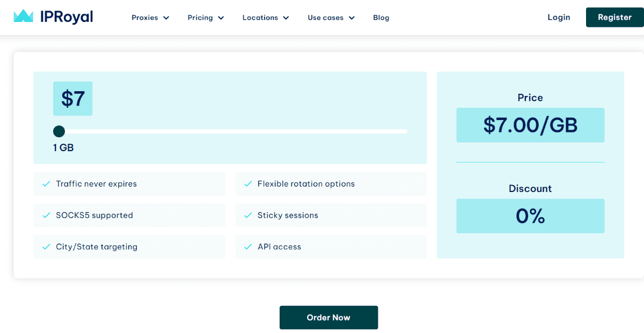
Task: Click the Flexible rotation options text
Action: (306, 184)
